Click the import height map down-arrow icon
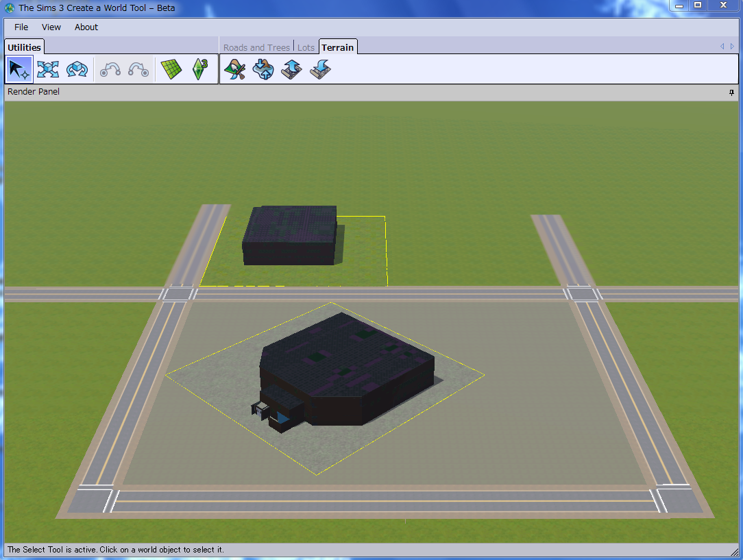The width and height of the screenshot is (743, 560). [x=320, y=69]
